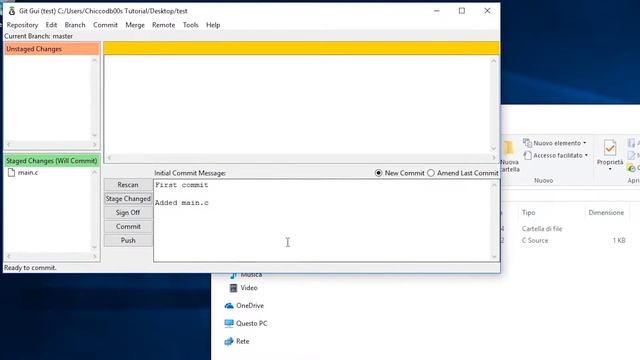The width and height of the screenshot is (640, 360).
Task: Select the New Commit radio button
Action: 378,173
